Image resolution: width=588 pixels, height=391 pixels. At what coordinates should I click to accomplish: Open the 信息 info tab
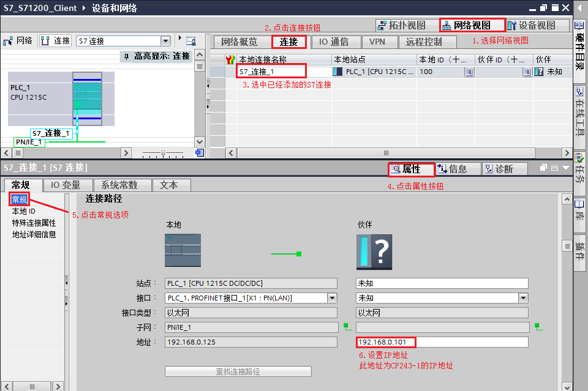[x=458, y=169]
